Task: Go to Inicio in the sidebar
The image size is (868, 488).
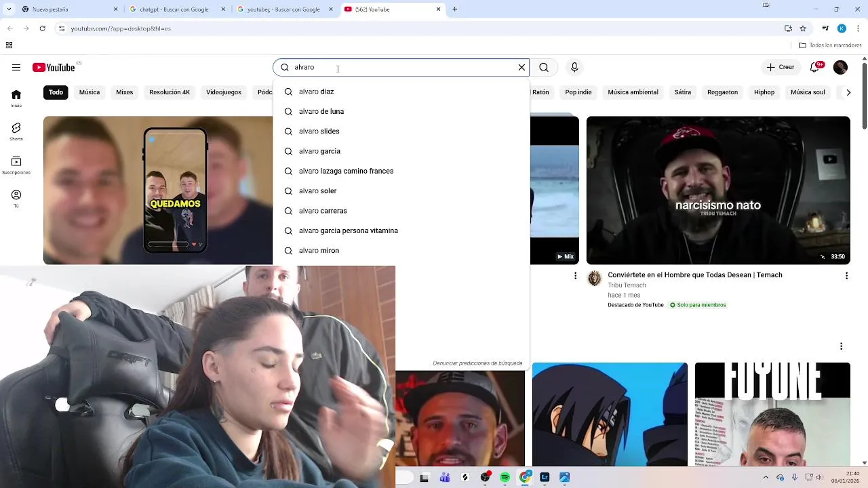Action: click(x=16, y=98)
